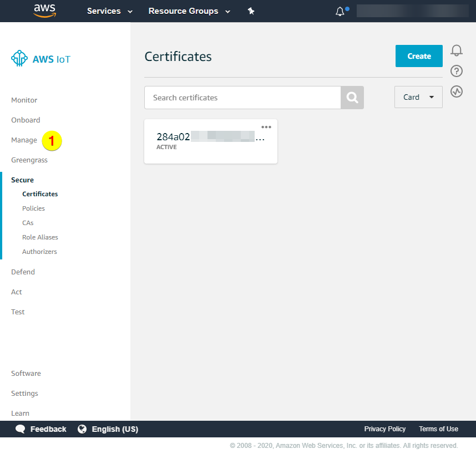
Task: Open certificate card three-dot menu
Action: pos(266,127)
